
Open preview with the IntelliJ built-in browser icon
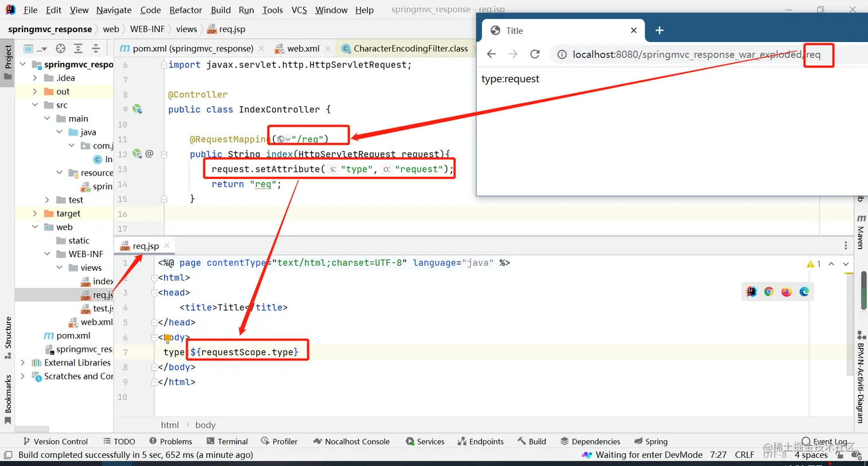click(x=751, y=292)
